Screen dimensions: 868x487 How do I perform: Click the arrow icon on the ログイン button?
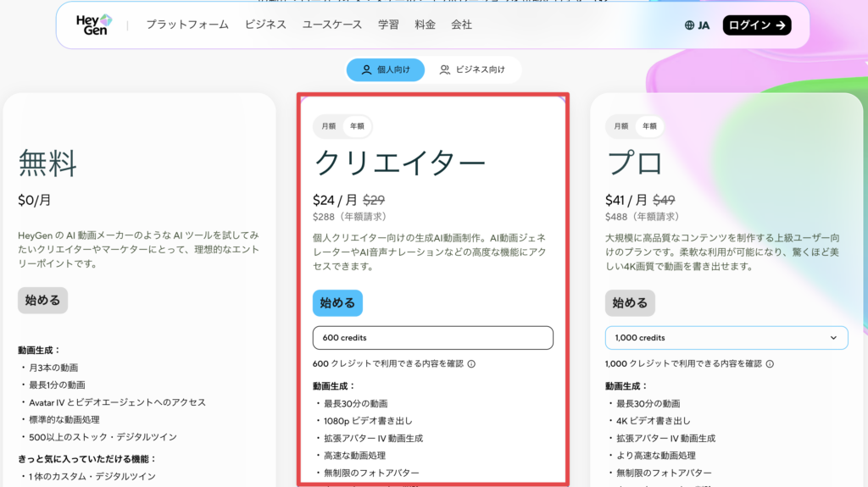[x=781, y=25]
